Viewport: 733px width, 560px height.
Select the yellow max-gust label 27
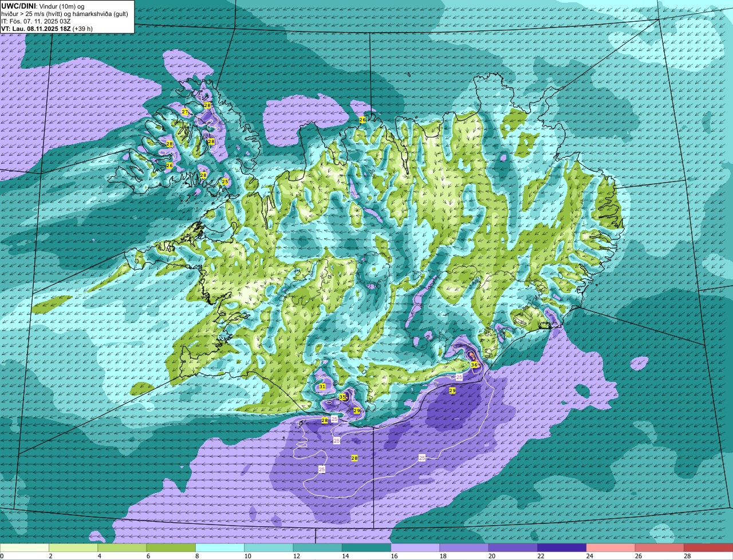(x=184, y=112)
